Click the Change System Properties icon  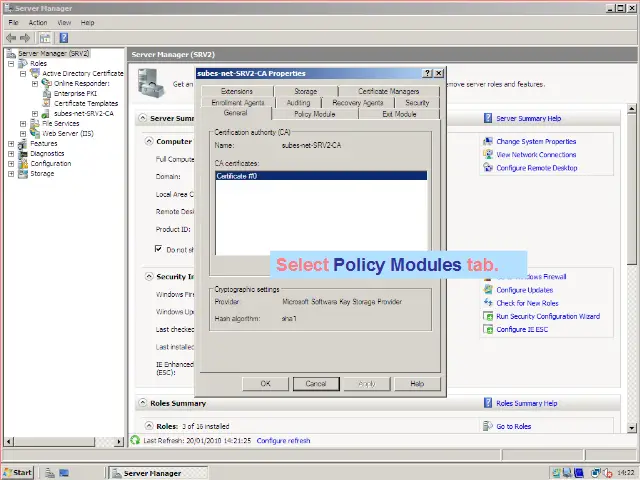[x=488, y=141]
